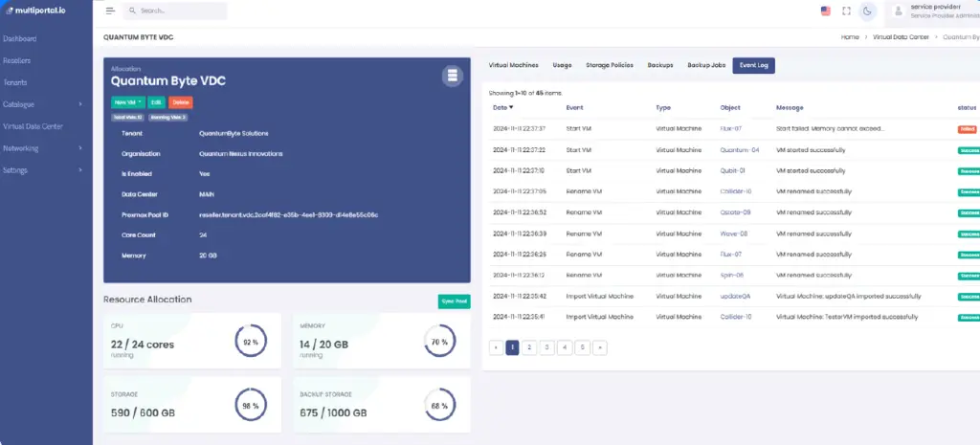Click the Storage 98 % progress ring
The height and width of the screenshot is (445, 980).
[x=251, y=405]
